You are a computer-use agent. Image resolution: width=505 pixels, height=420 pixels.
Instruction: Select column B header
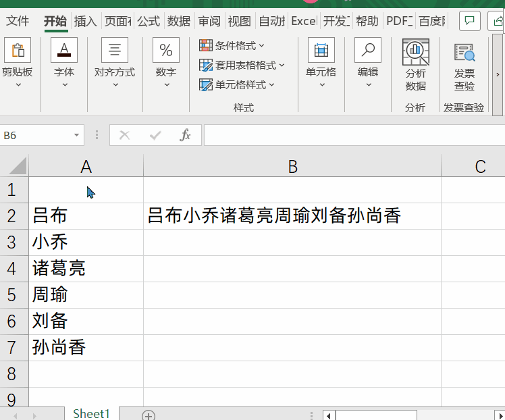pyautogui.click(x=292, y=167)
